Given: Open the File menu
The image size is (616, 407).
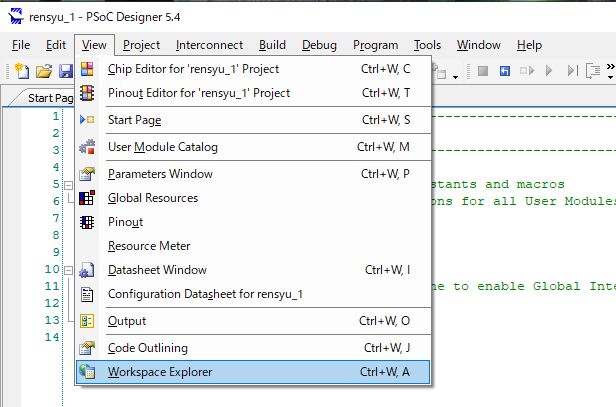Looking at the screenshot, I should [21, 45].
